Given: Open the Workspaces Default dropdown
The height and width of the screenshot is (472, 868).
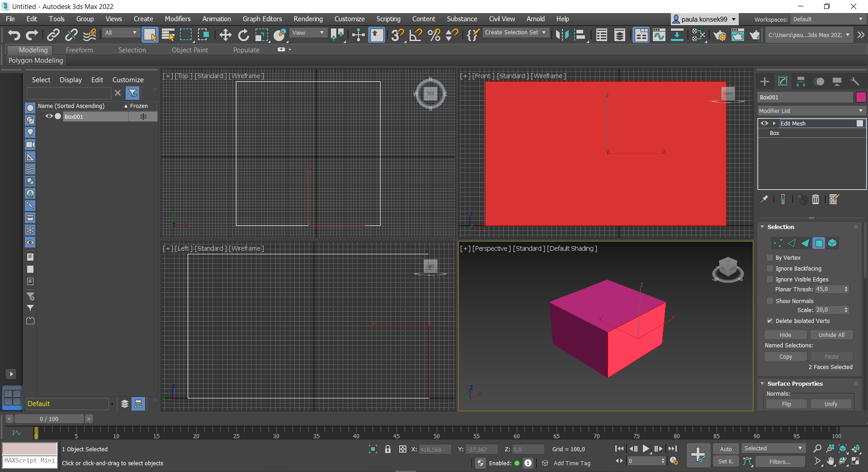Looking at the screenshot, I should click(828, 19).
